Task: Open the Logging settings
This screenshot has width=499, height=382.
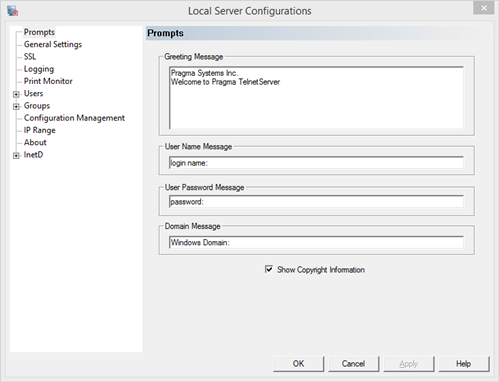Action: [39, 69]
